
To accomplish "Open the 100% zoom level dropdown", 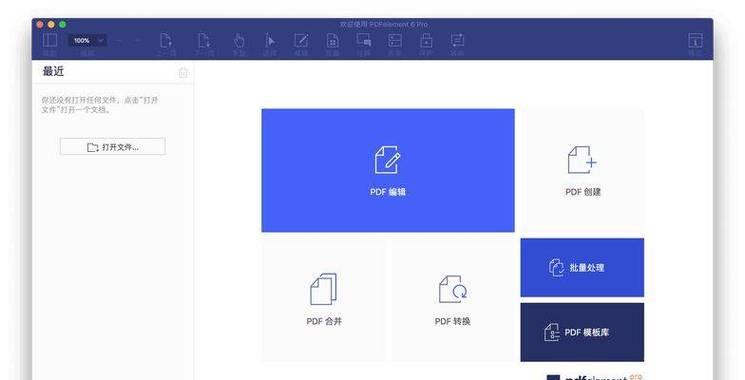I will (88, 41).
